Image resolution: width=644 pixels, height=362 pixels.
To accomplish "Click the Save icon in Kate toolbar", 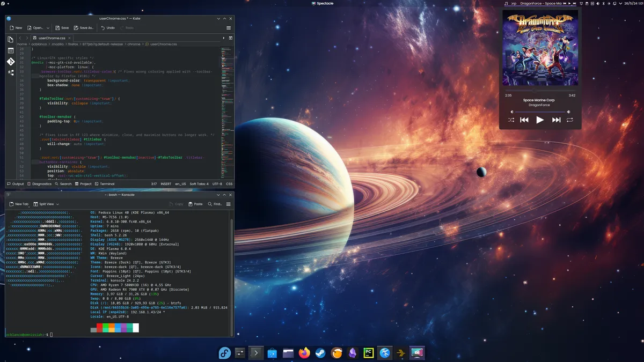I will point(61,28).
